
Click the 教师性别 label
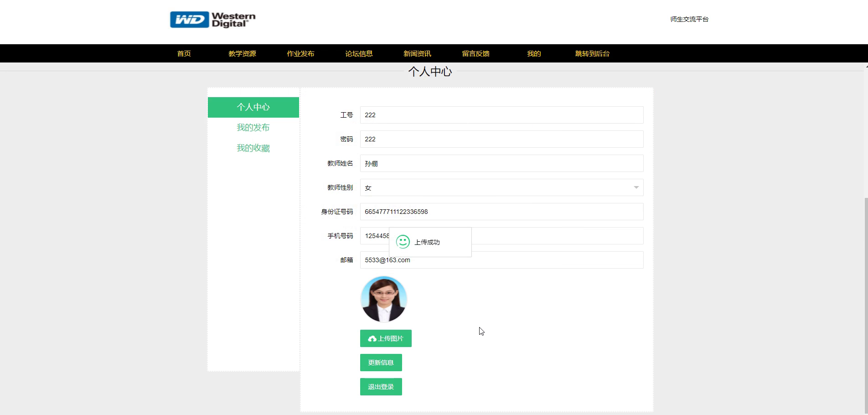(340, 187)
